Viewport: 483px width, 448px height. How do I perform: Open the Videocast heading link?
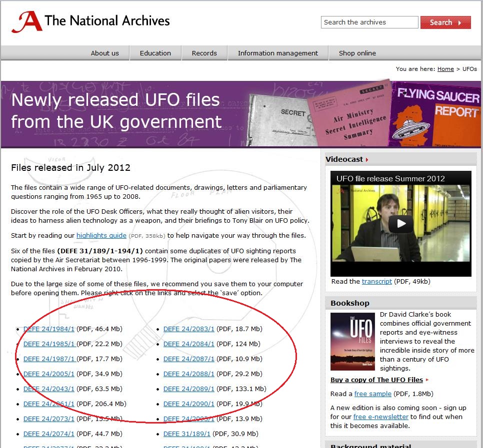(346, 159)
